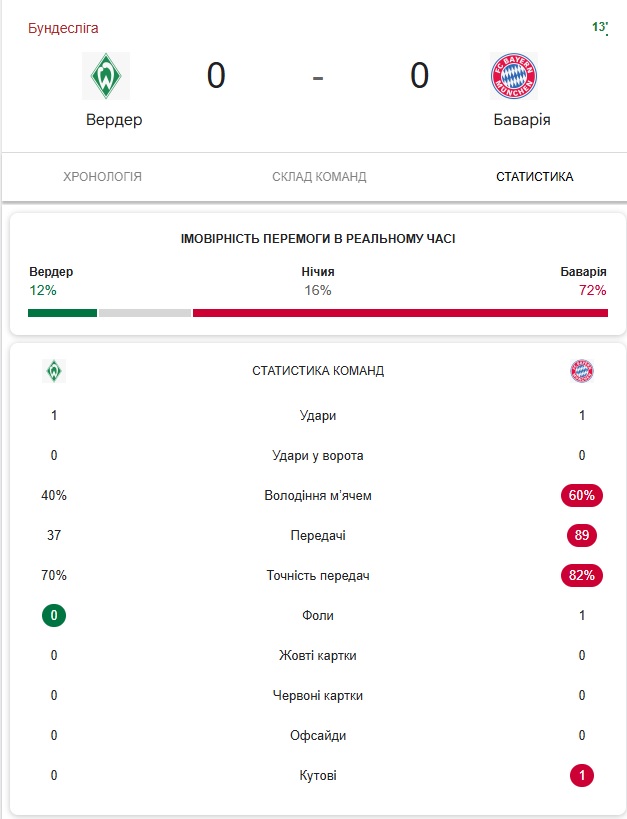This screenshot has width=627, height=819.
Task: Click Bayern's 82% pass accuracy badge
Action: pyautogui.click(x=582, y=575)
